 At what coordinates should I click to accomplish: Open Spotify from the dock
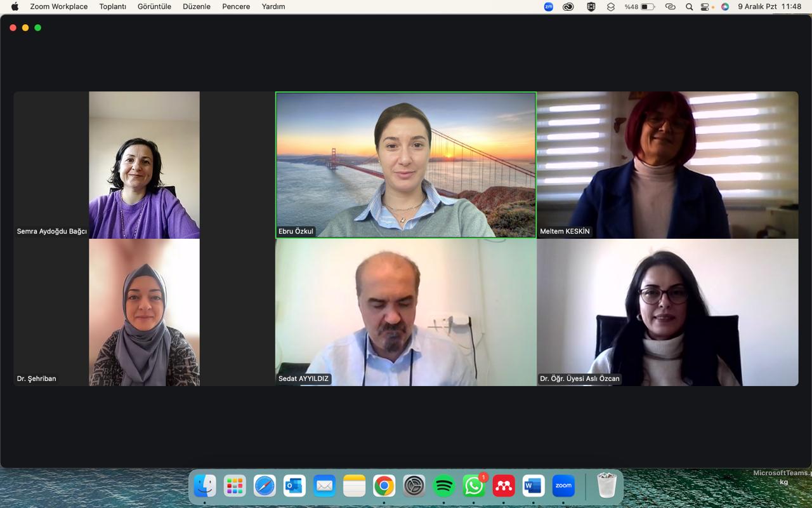[x=444, y=486]
